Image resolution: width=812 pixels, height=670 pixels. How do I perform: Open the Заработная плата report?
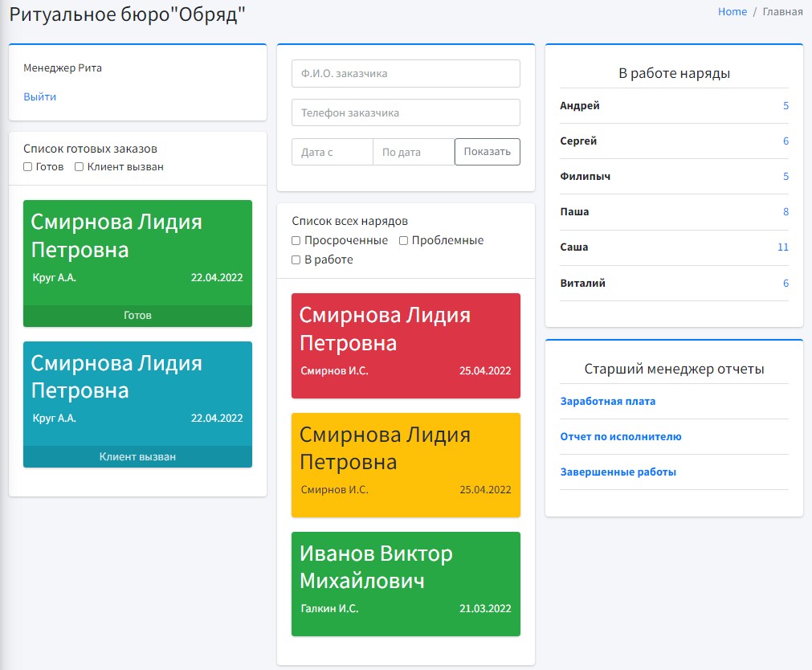(608, 401)
